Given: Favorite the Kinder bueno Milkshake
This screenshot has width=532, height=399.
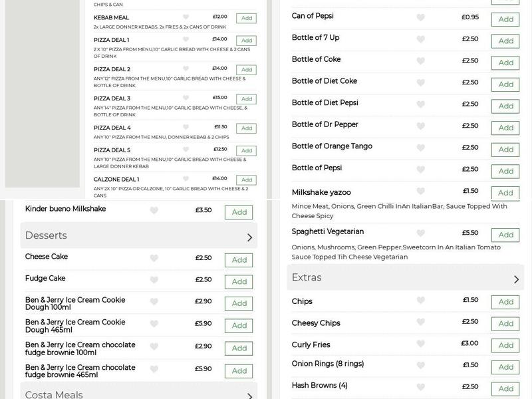Looking at the screenshot, I should [154, 209].
